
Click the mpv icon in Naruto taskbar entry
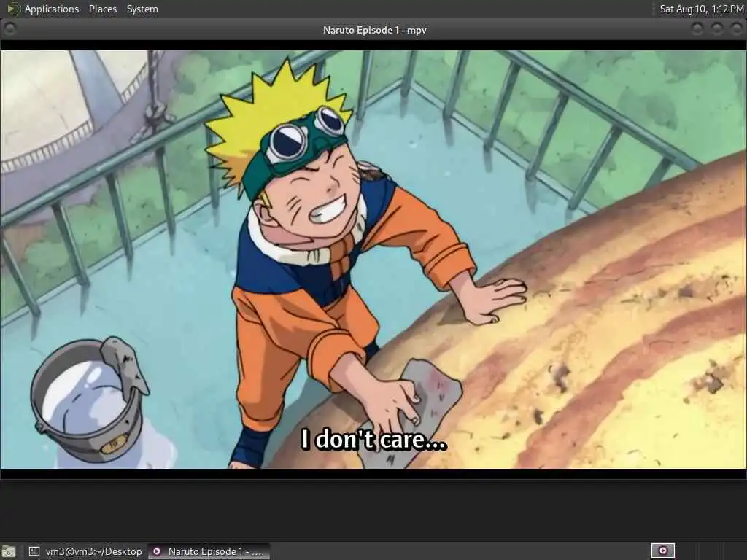pyautogui.click(x=156, y=551)
